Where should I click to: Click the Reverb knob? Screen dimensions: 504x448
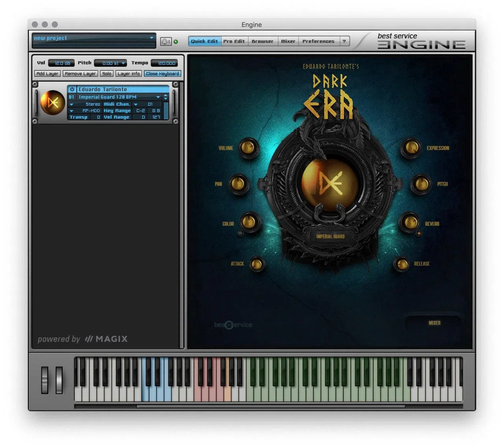tap(409, 222)
